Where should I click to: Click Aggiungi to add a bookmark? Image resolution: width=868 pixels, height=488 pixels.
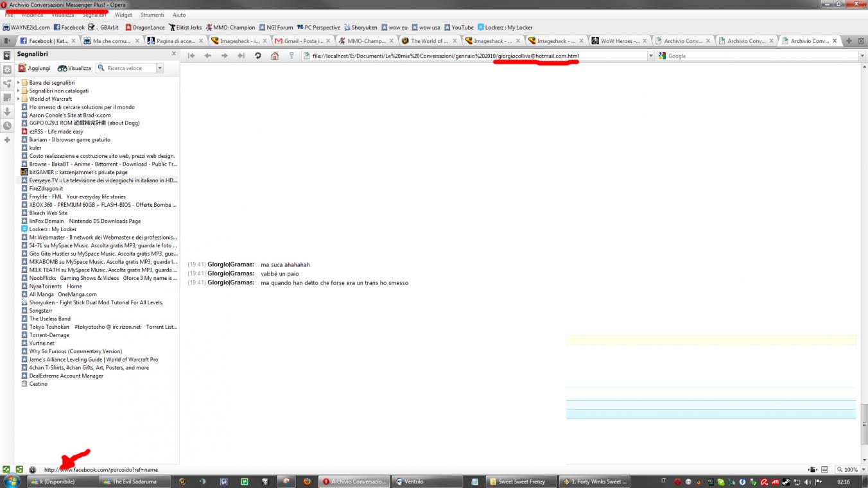(34, 68)
